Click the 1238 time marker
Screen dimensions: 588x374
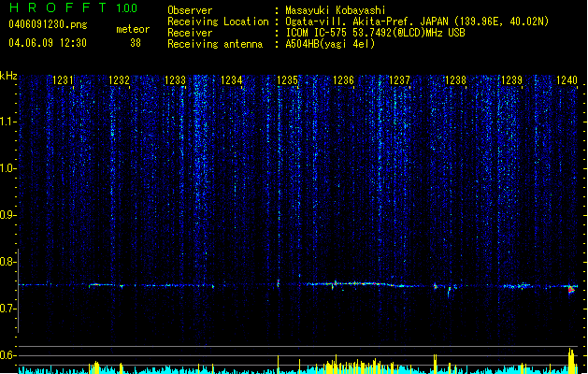(455, 80)
